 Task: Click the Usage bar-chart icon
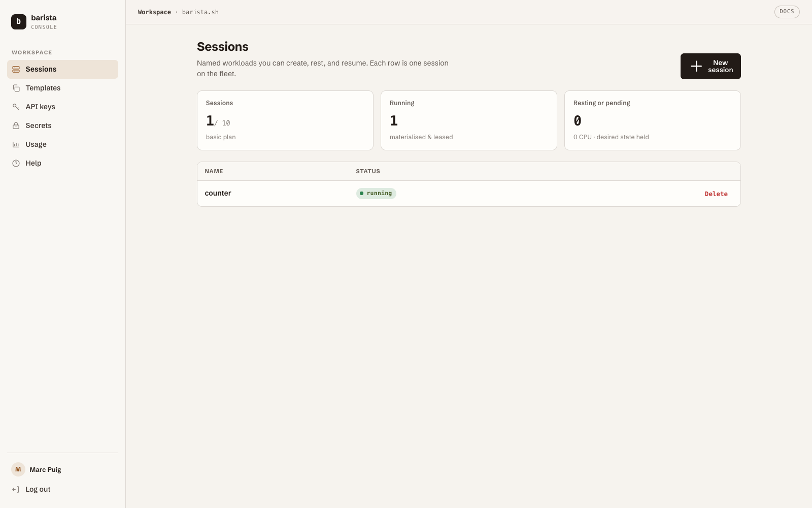pyautogui.click(x=16, y=144)
